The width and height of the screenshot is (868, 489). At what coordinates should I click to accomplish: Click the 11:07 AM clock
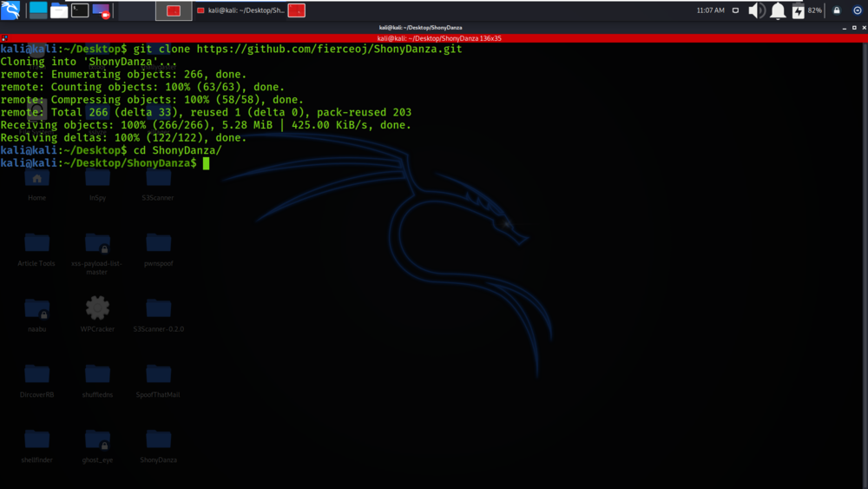click(x=710, y=10)
